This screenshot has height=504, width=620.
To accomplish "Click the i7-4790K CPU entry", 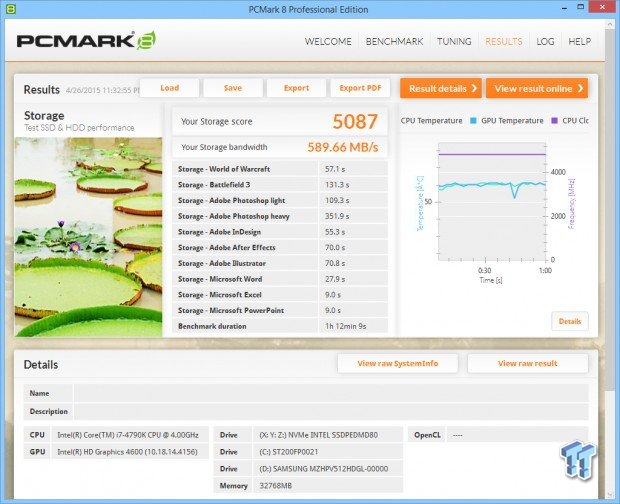I will point(128,435).
